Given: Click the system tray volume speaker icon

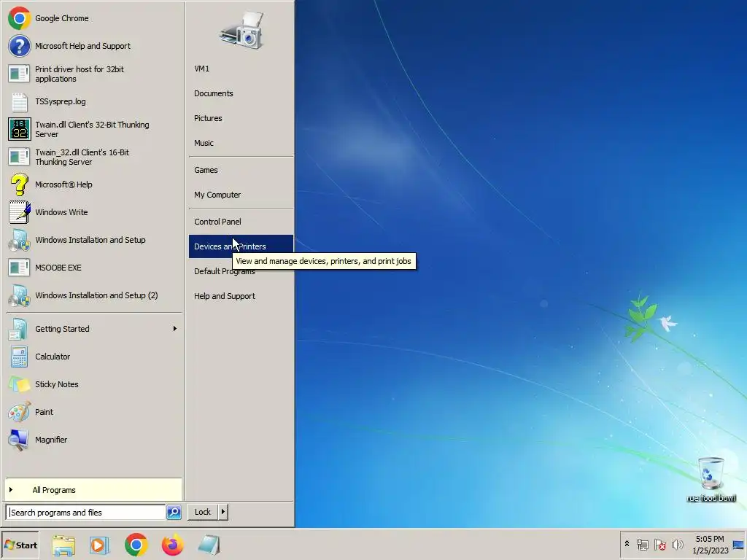Looking at the screenshot, I should tap(678, 545).
